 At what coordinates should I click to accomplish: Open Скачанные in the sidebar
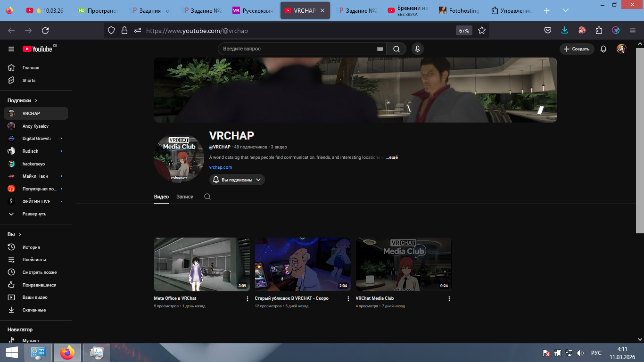[36, 310]
